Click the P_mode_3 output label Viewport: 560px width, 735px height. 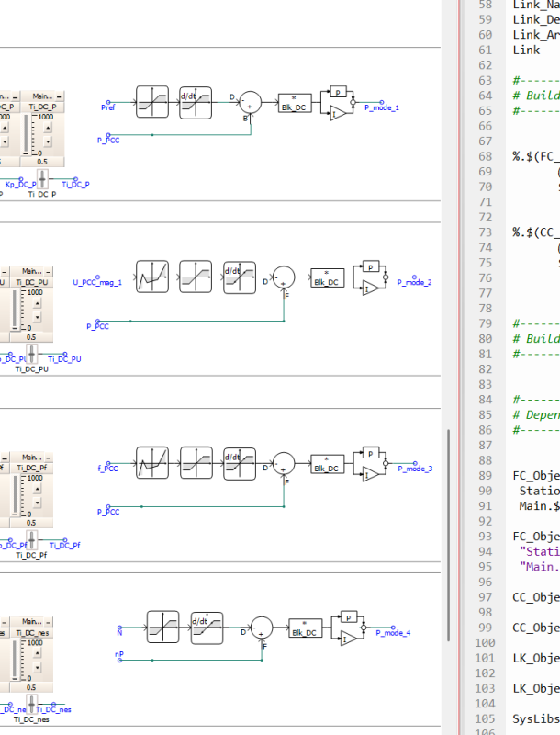pos(415,469)
